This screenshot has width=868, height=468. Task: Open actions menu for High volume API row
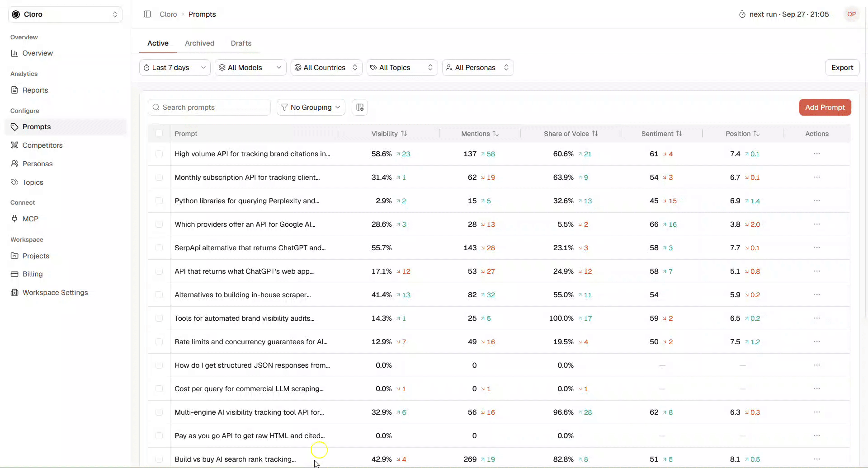point(817,154)
